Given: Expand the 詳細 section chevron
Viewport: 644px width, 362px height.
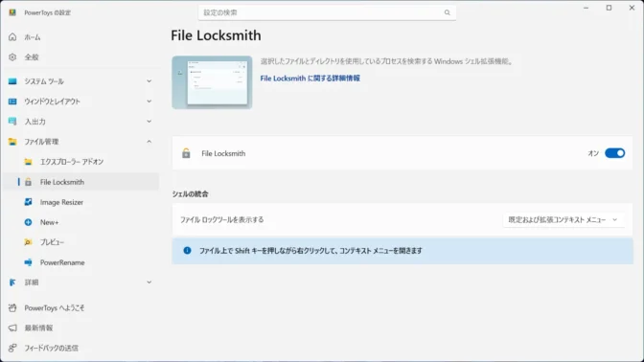Looking at the screenshot, I should click(x=149, y=283).
